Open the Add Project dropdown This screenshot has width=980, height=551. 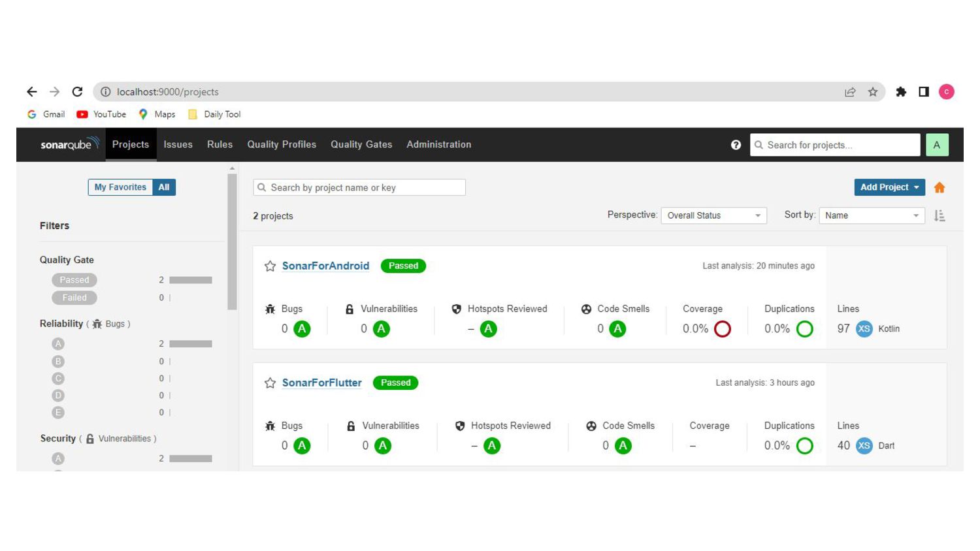(889, 187)
